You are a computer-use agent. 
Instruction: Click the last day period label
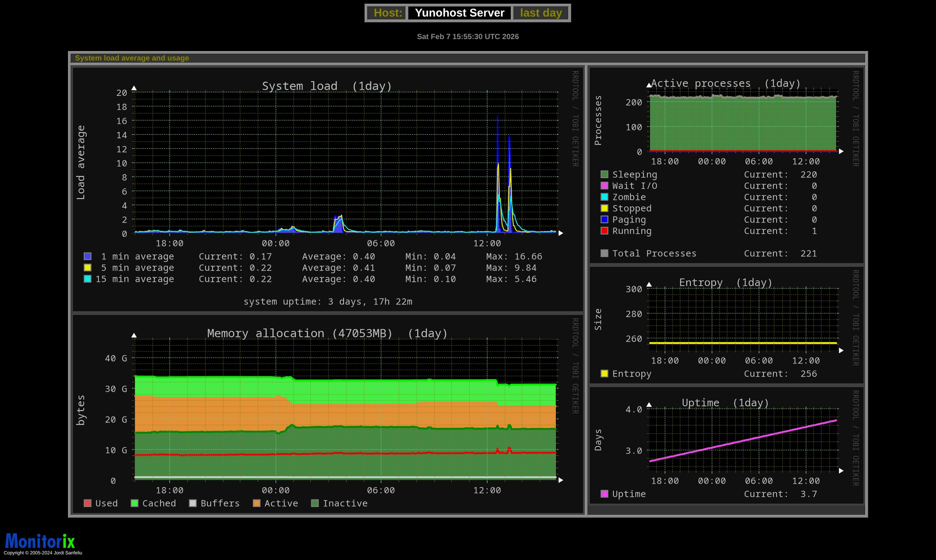(x=541, y=13)
